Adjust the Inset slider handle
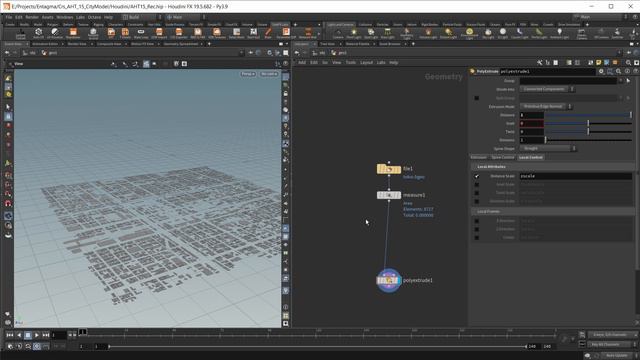 pyautogui.click(x=588, y=123)
